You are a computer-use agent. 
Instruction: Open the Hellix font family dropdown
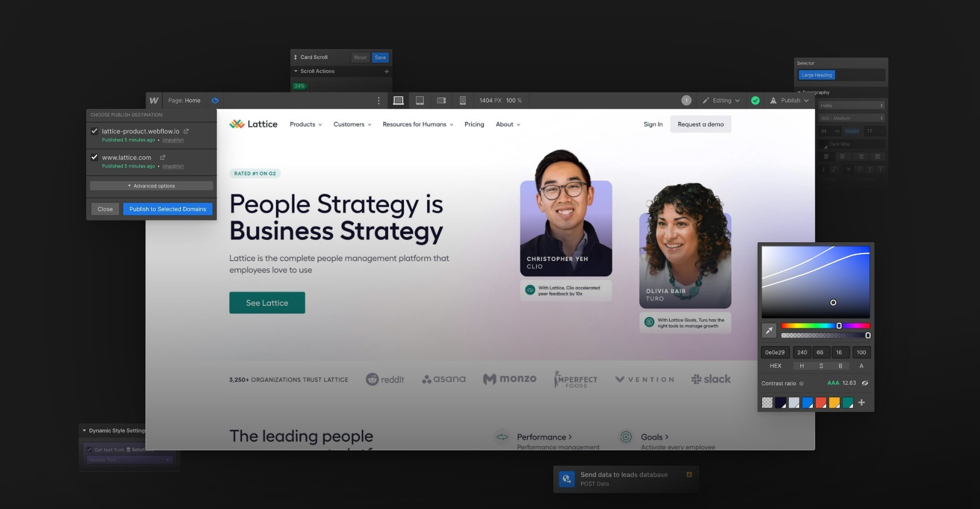(852, 105)
